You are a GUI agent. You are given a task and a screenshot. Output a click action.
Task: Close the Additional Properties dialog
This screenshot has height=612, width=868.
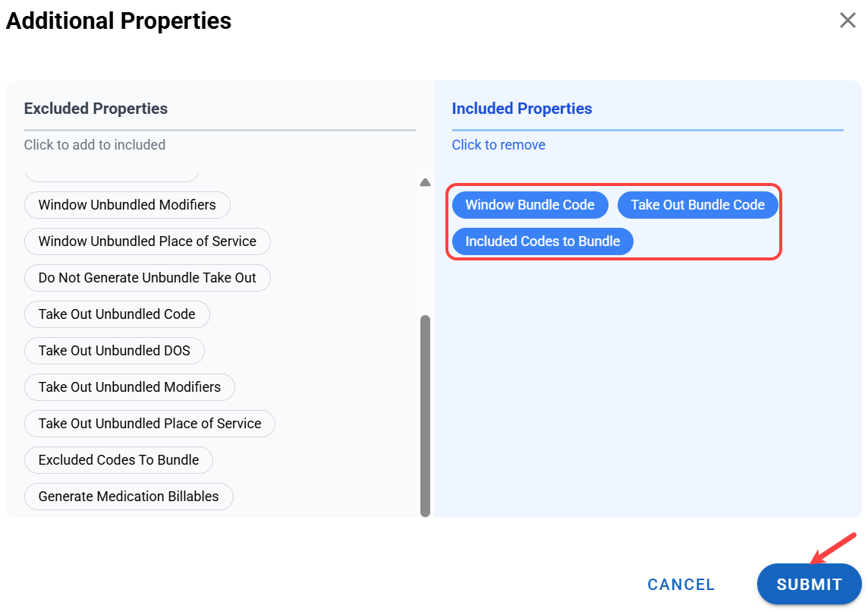coord(848,21)
